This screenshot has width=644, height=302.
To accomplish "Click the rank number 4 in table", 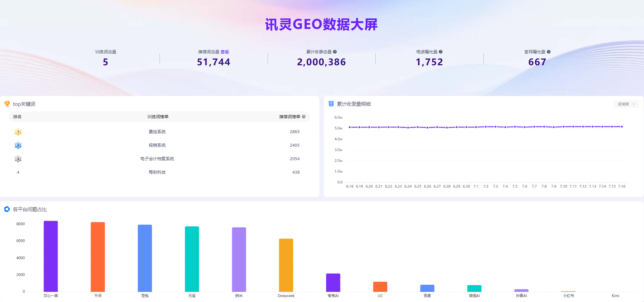I will pos(18,172).
